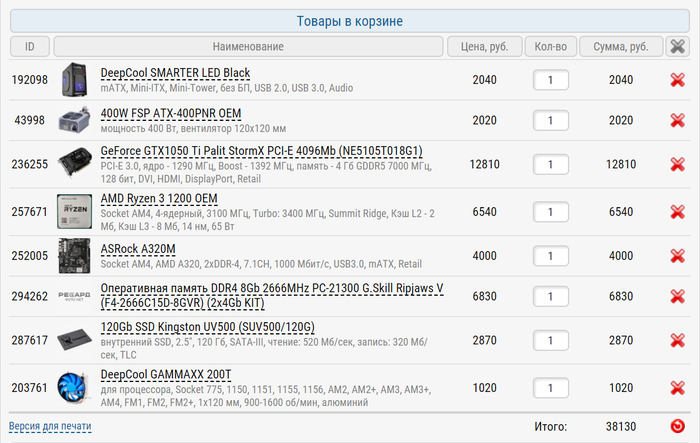Click quantity field for GeForce GTX1050 Ti

(551, 164)
